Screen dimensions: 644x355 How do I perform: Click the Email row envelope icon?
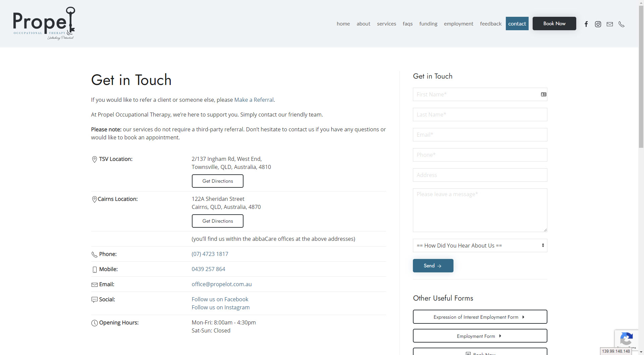coord(94,284)
